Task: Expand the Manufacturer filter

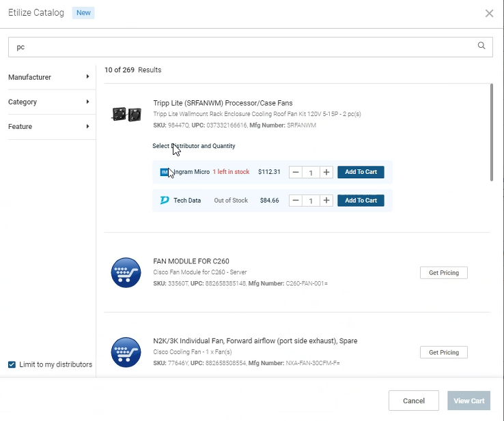Action: pyautogui.click(x=48, y=77)
